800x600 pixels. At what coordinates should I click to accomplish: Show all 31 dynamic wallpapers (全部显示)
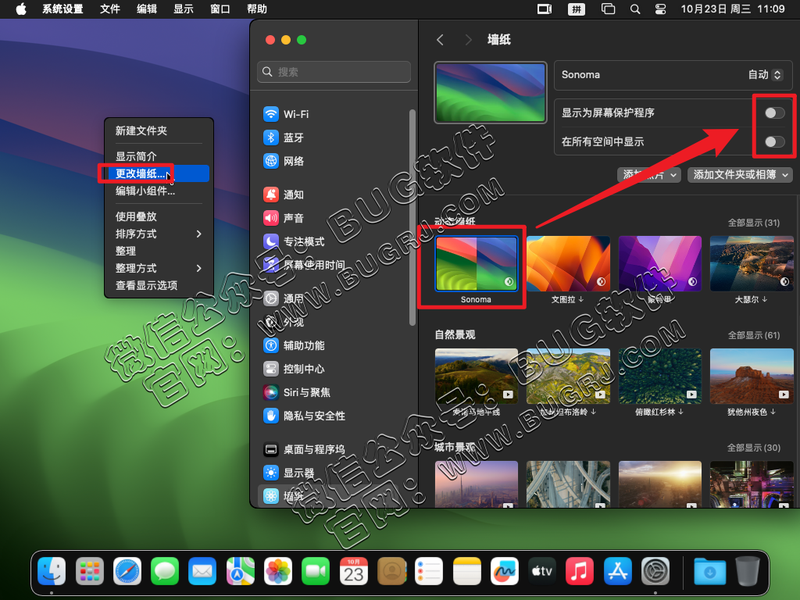[x=754, y=222]
